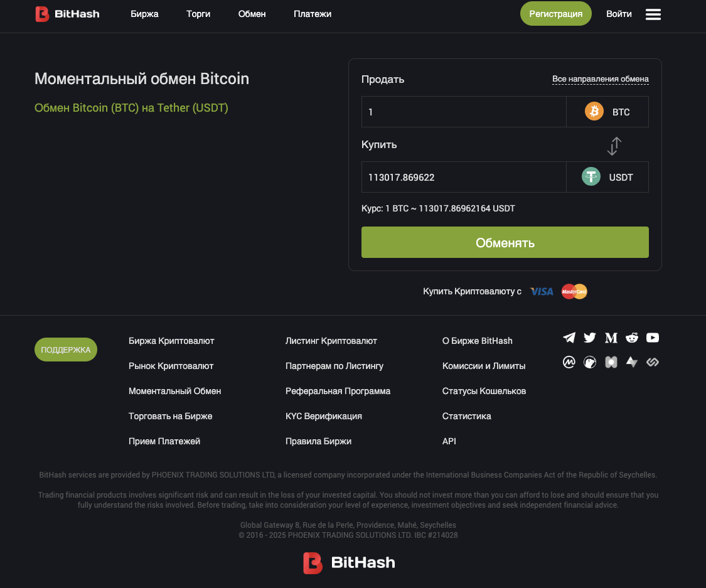706x588 pixels.
Task: Open the hamburger navigation menu
Action: pos(653,14)
